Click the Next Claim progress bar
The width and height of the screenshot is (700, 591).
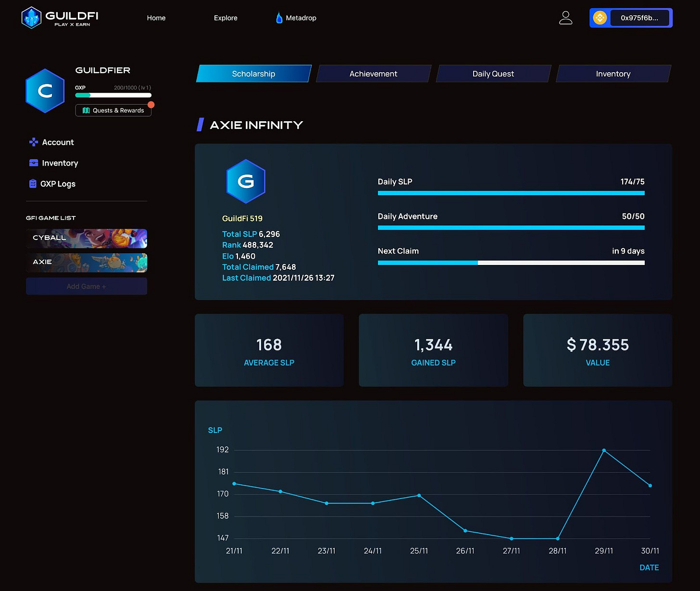tap(511, 263)
